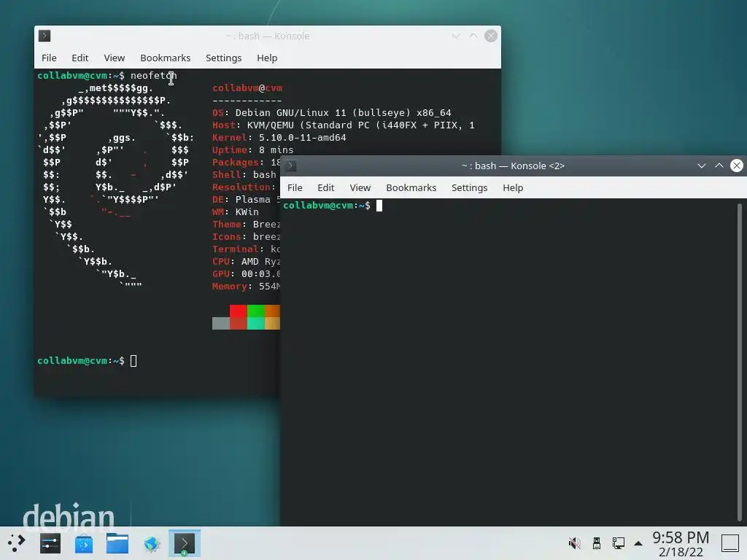
Task: Click the red 'collabvm@cvm' neofetch header
Action: coord(247,88)
